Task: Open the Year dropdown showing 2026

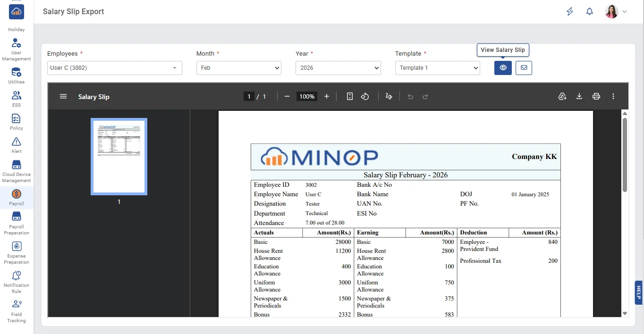Action: [338, 68]
